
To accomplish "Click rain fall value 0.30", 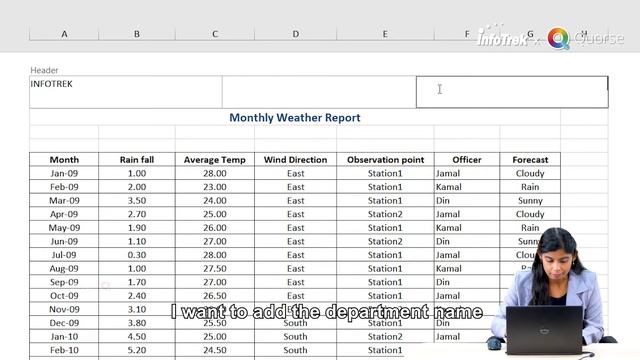I will [137, 255].
